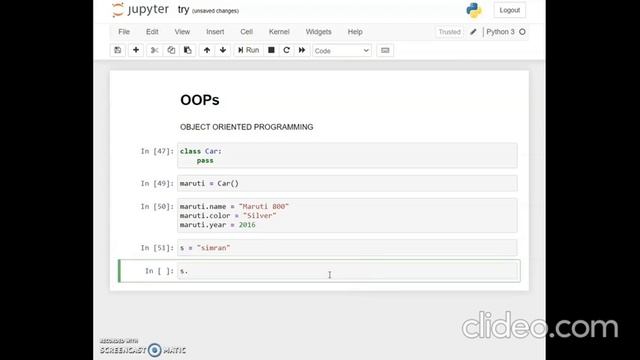Open the Kernel menu
This screenshot has width=640, height=360.
tap(279, 32)
